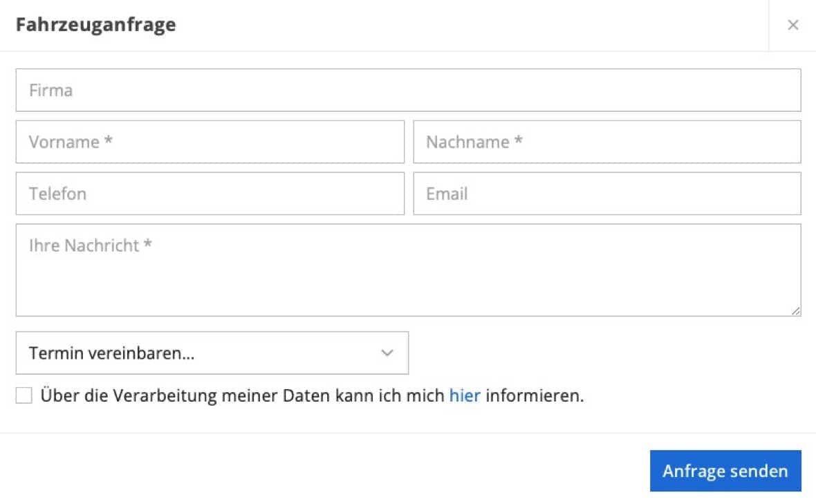Click the Anfrage senden button

(x=725, y=471)
